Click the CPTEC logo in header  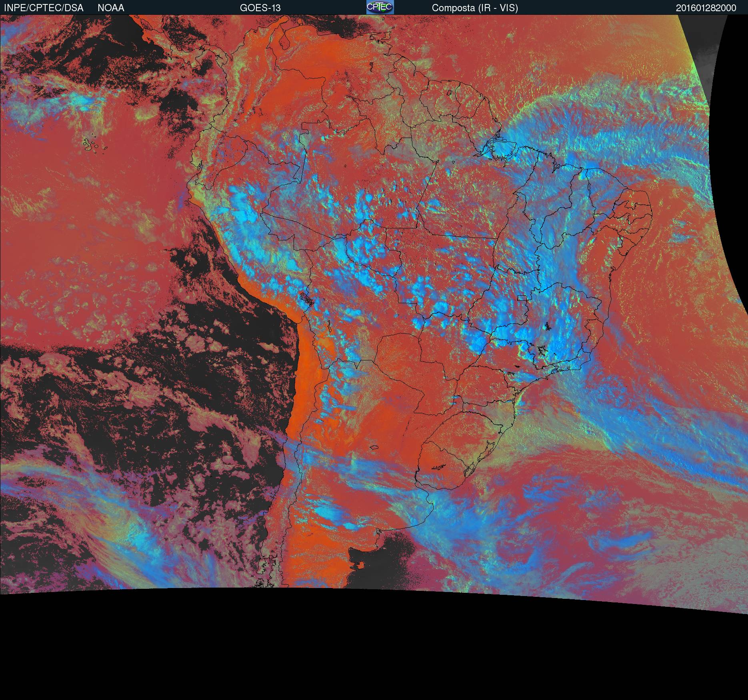click(380, 7)
